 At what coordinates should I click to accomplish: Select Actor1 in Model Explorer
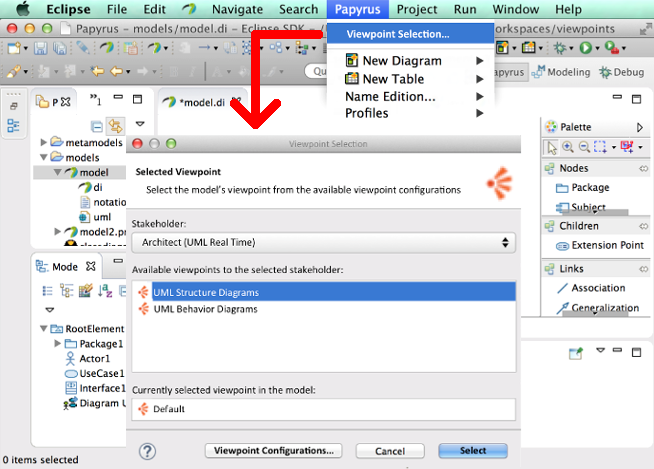tap(88, 358)
